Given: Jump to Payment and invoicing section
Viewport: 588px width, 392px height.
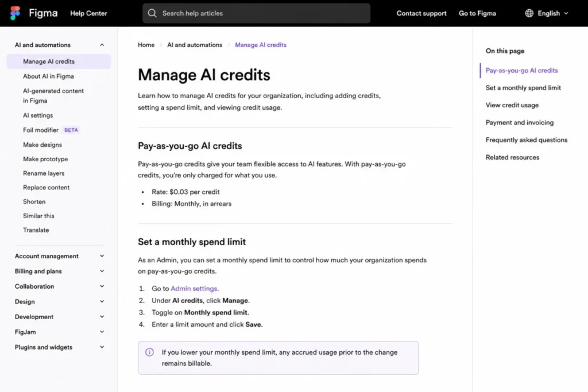Looking at the screenshot, I should pyautogui.click(x=519, y=123).
